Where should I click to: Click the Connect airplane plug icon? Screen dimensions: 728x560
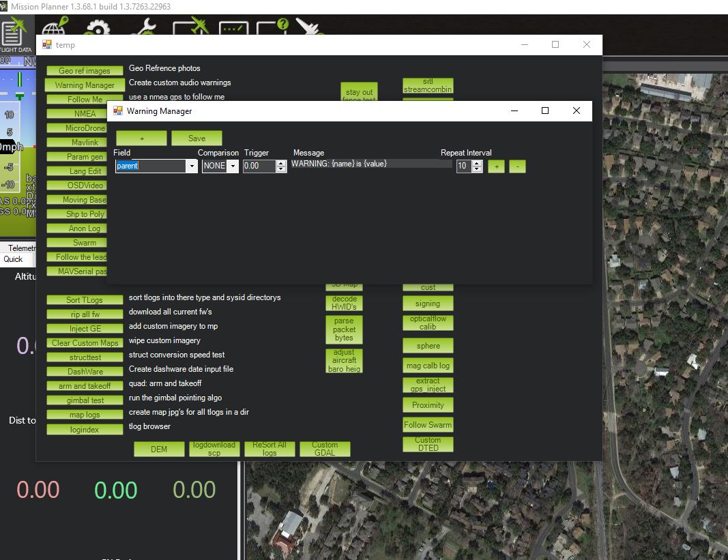click(307, 29)
